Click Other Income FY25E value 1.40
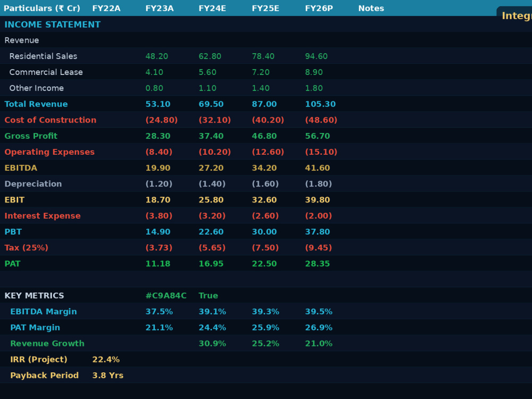Viewport: 532px width, 399px height. pyautogui.click(x=261, y=88)
